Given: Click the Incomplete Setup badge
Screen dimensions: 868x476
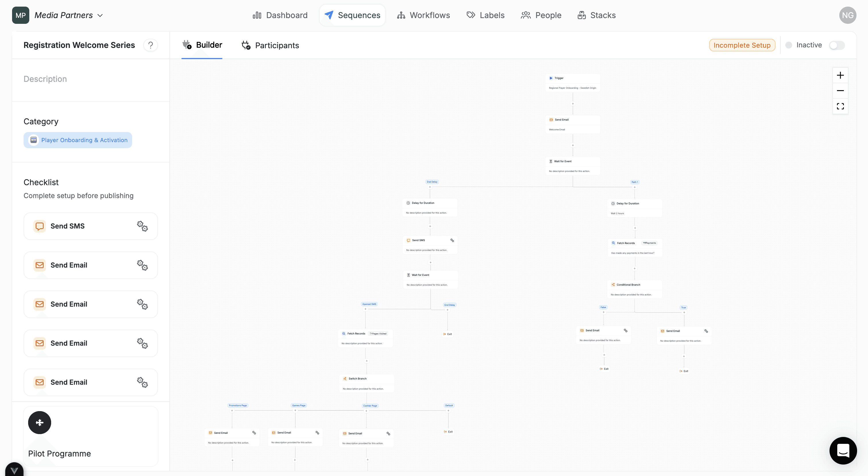Looking at the screenshot, I should [x=742, y=45].
